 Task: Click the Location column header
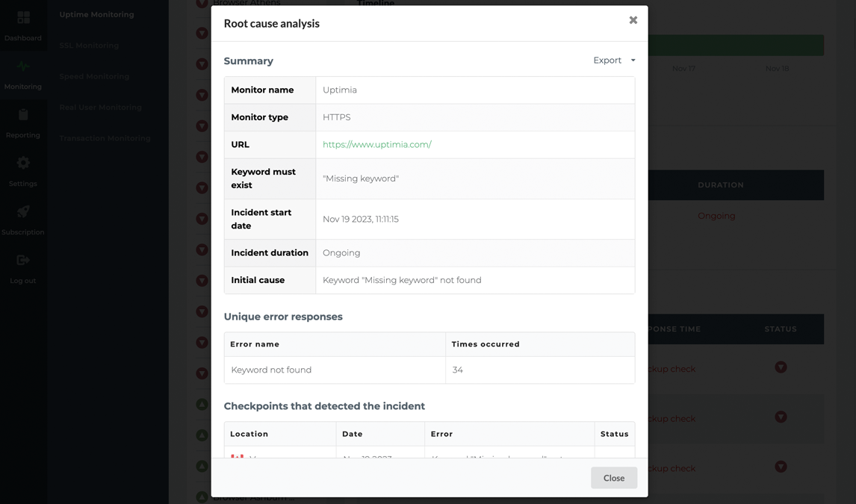249,434
